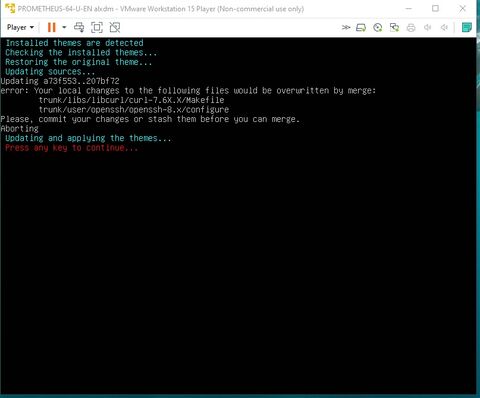Enter full screen mode
The image size is (480, 398).
[97, 27]
